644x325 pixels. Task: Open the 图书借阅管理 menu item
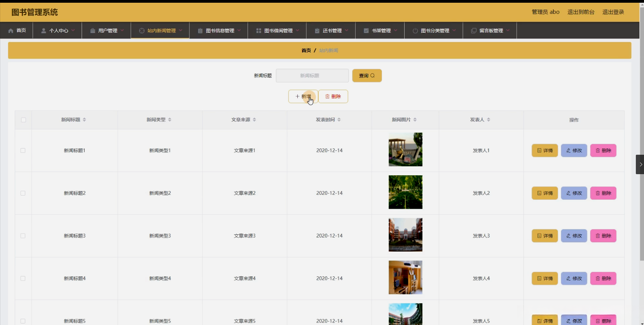tap(277, 31)
